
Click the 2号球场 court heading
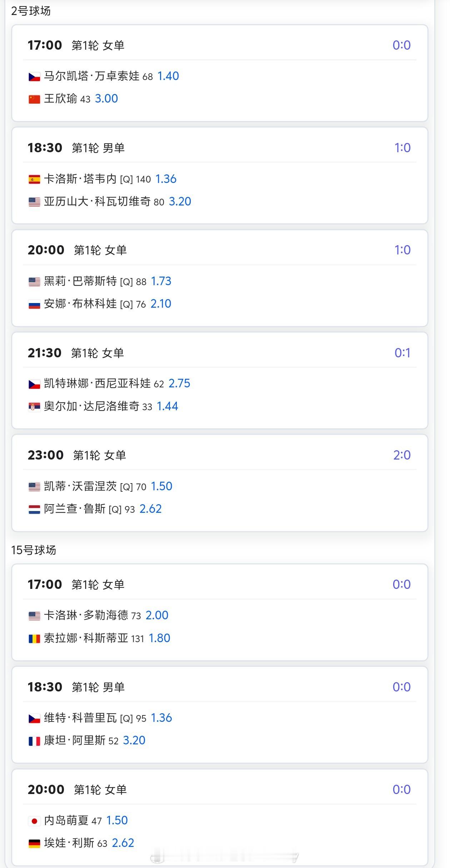31,11
